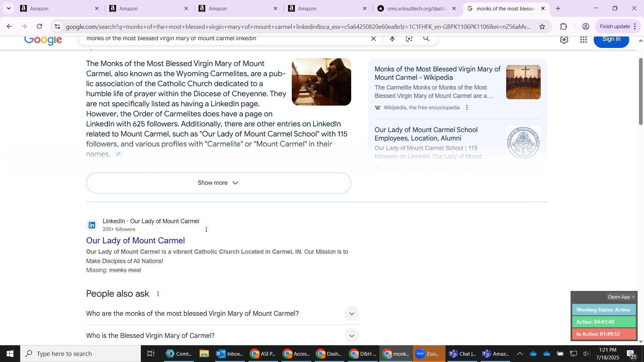Click the page vertical scrollbar thumb

[x=641, y=91]
